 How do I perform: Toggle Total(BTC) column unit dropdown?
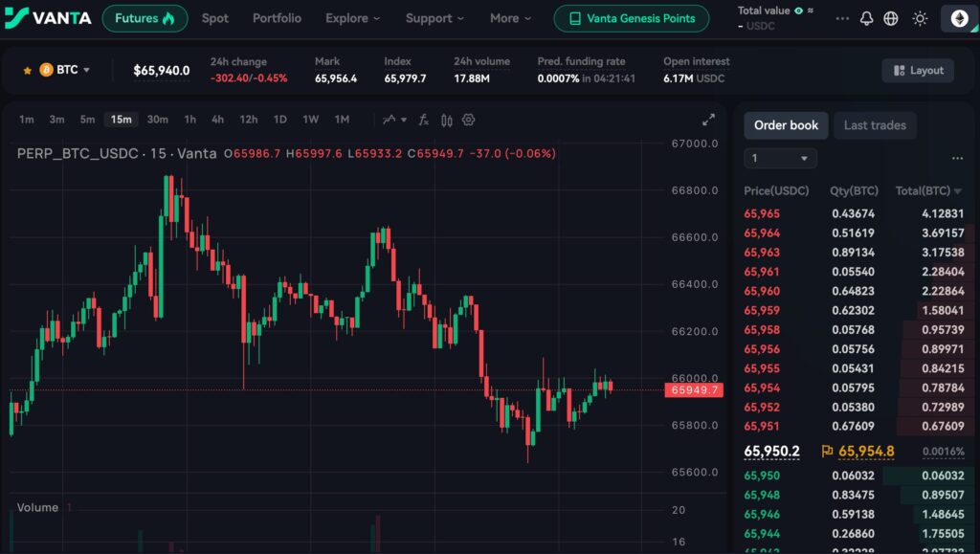[x=958, y=191]
